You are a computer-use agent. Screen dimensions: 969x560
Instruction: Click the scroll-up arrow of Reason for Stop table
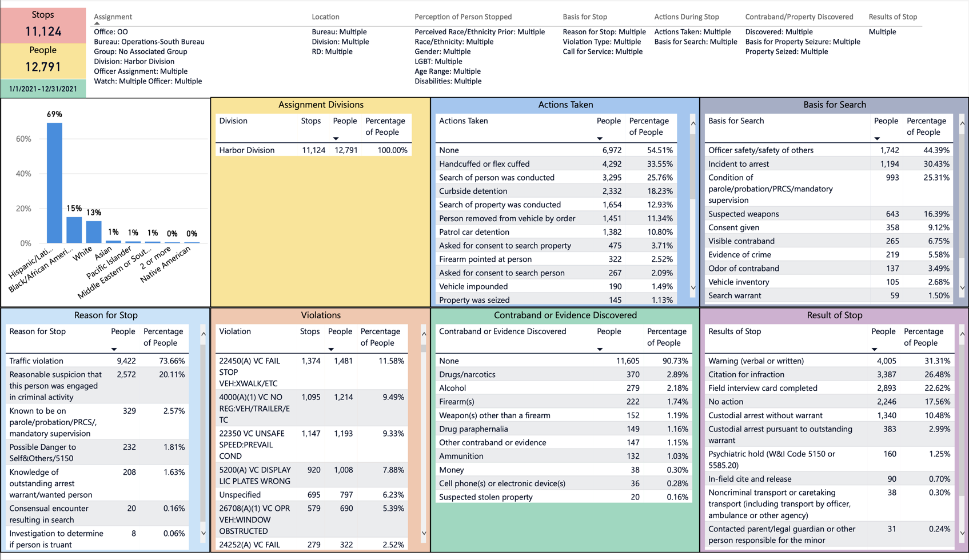pyautogui.click(x=203, y=334)
